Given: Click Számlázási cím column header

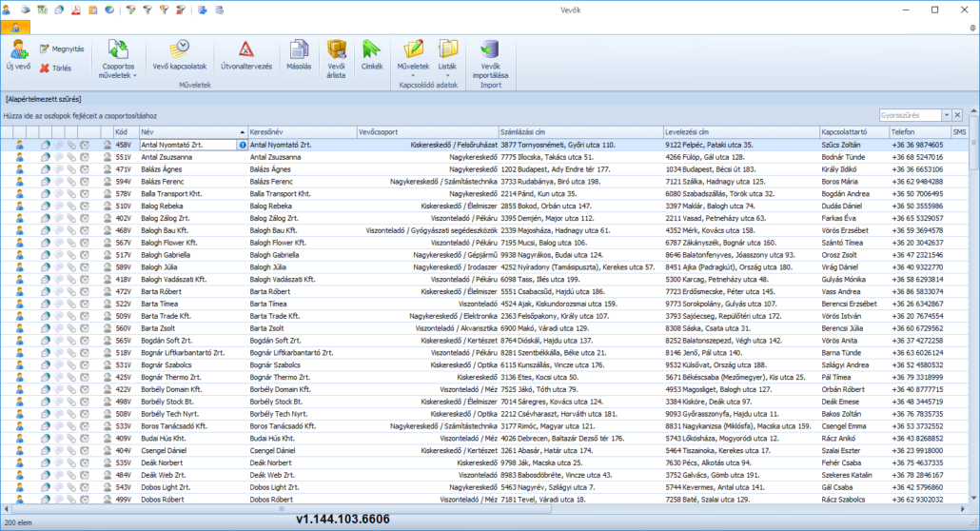Looking at the screenshot, I should 581,132.
